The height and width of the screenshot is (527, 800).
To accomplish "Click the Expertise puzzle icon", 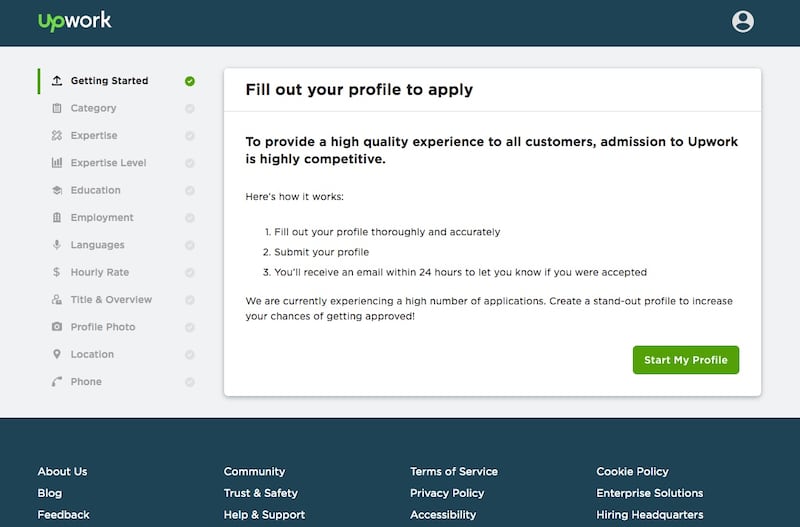I will coord(57,135).
